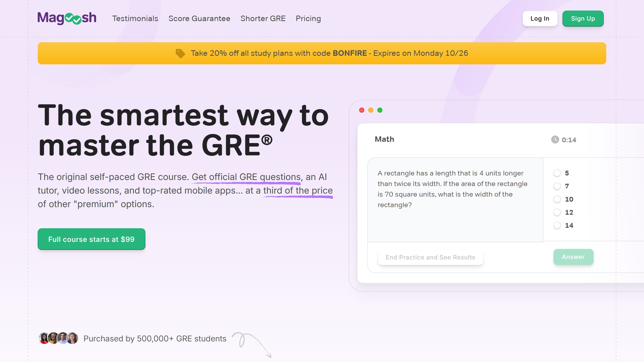This screenshot has width=644, height=362.
Task: Click the price tag icon in banner
Action: pos(180,53)
